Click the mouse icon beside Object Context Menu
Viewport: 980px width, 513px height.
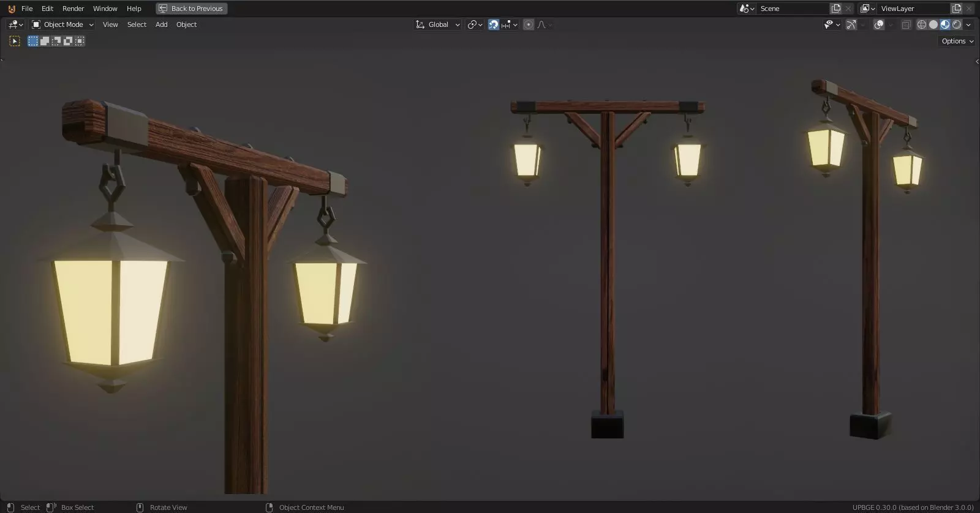click(x=269, y=507)
